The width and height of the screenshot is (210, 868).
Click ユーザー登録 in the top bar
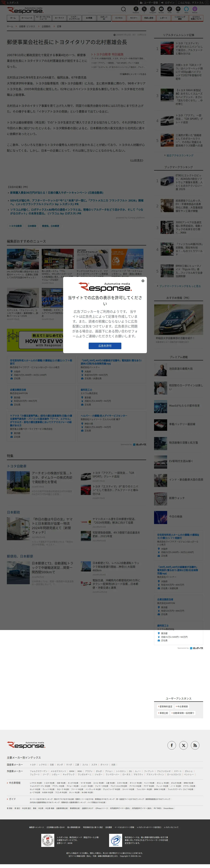coord(149,2)
